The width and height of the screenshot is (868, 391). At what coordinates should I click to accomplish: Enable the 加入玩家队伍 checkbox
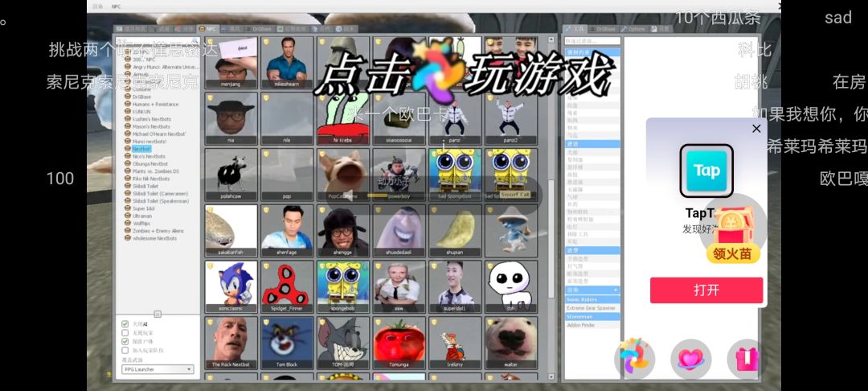pos(125,351)
